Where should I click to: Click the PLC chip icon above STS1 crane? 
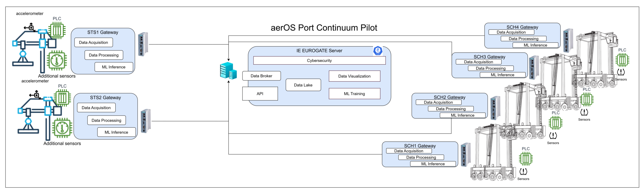coord(57,30)
